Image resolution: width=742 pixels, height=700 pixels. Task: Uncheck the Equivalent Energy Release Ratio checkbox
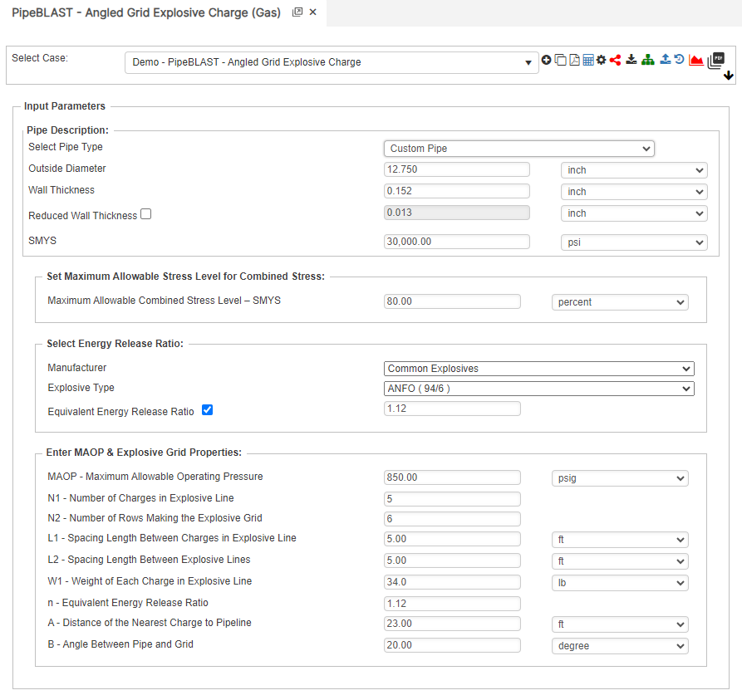pos(207,410)
